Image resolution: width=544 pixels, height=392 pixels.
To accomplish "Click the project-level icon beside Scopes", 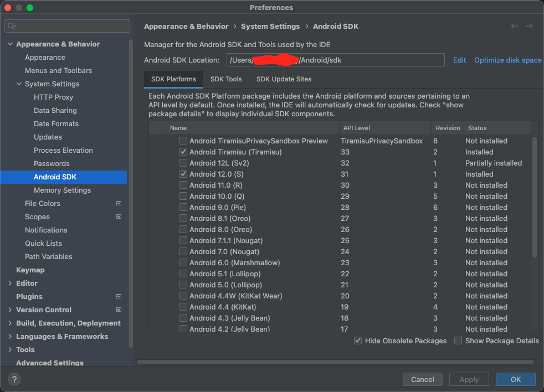I will 119,216.
